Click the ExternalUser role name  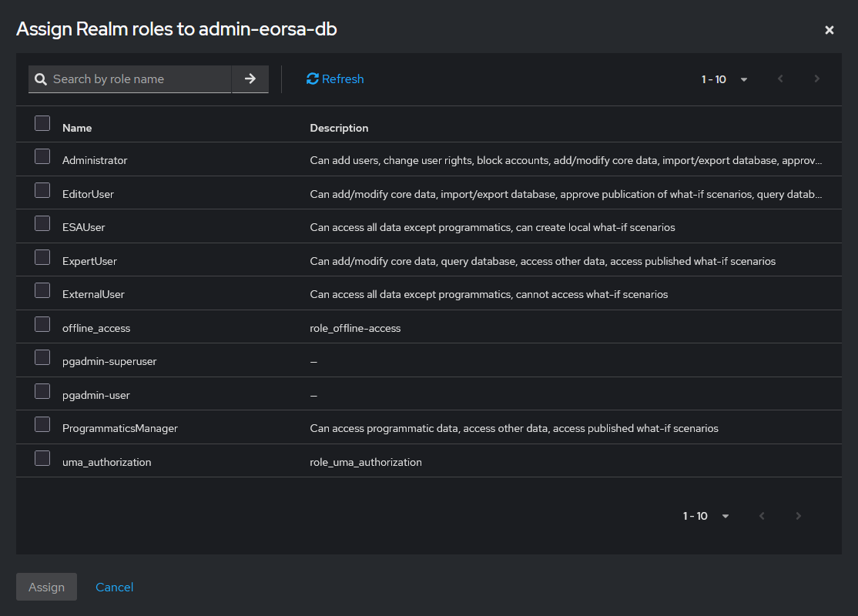point(93,294)
